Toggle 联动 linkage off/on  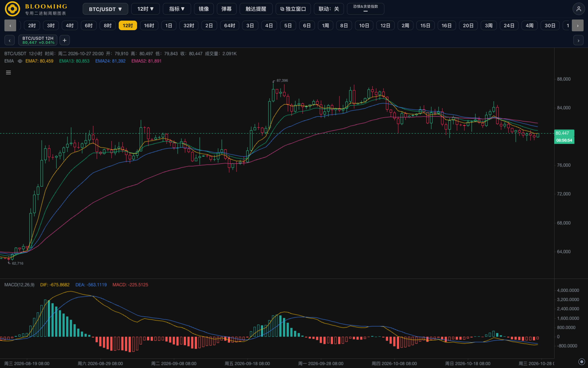[x=329, y=9]
